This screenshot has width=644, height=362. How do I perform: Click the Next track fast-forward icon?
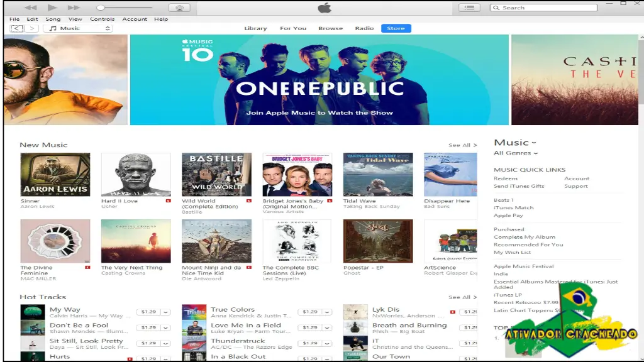coord(74,8)
